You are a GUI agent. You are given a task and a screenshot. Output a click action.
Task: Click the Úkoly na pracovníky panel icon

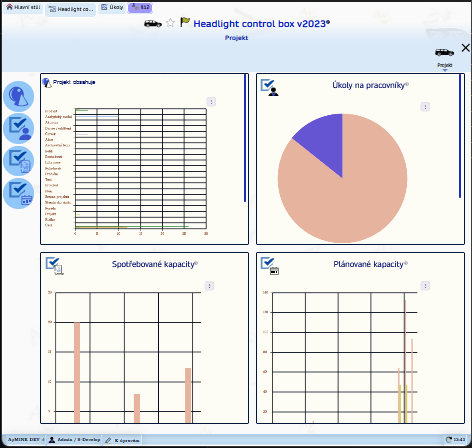click(269, 87)
